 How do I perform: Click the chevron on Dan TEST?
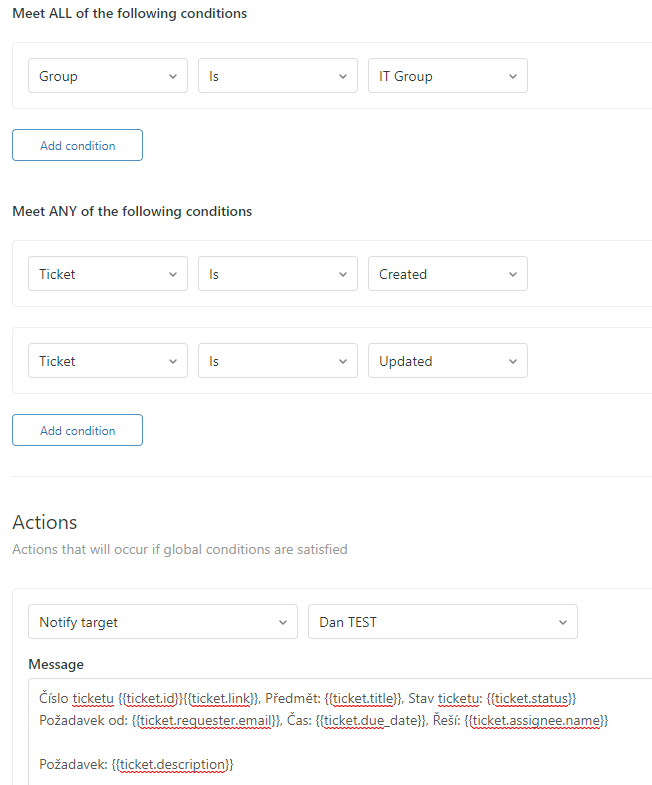pos(563,622)
